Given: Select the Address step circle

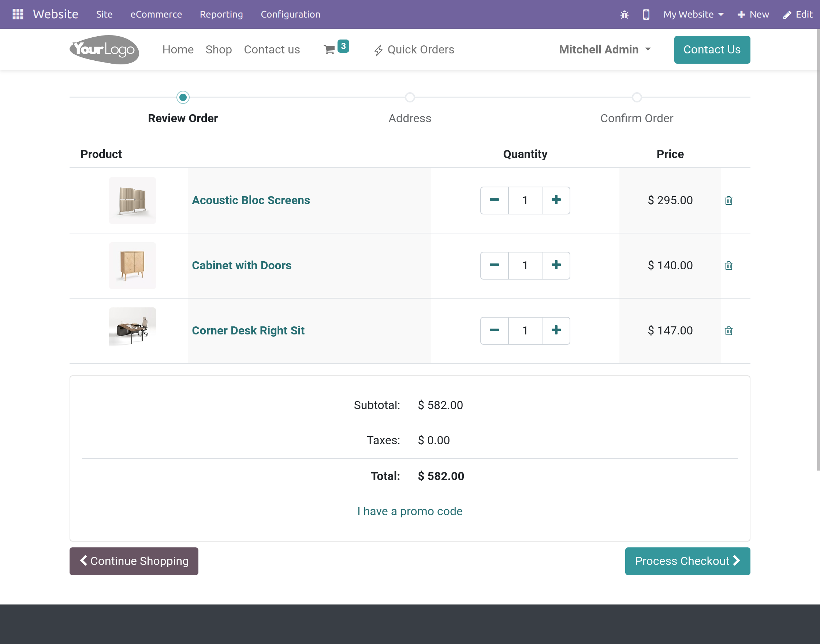Looking at the screenshot, I should (x=410, y=97).
